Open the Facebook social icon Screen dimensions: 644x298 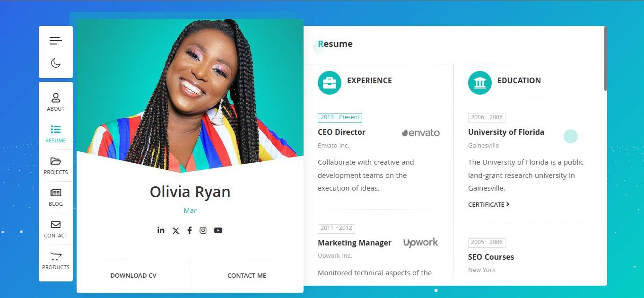[x=190, y=230]
